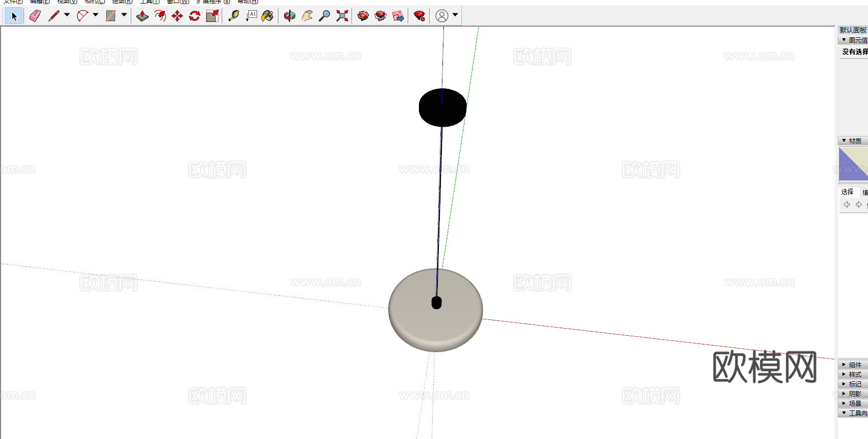Open the Extension Manager ruby icon
Viewport: 868px width, 439px height.
[x=419, y=16]
